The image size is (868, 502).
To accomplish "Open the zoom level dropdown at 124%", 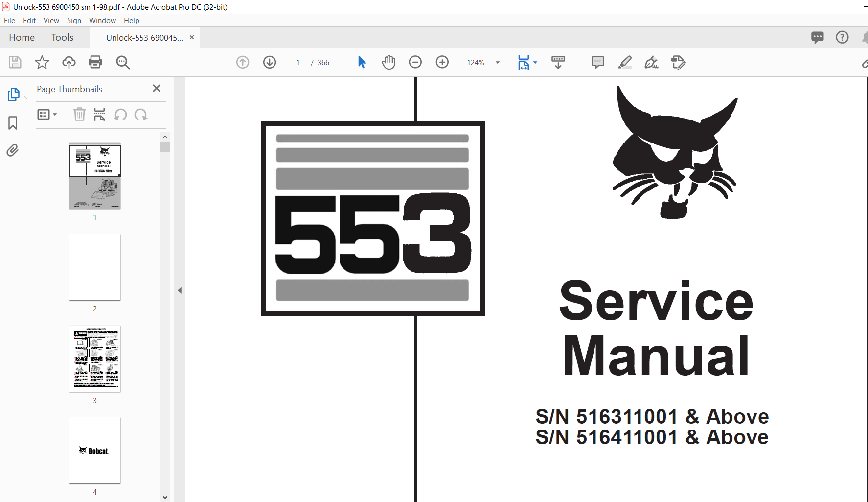I will click(x=498, y=63).
